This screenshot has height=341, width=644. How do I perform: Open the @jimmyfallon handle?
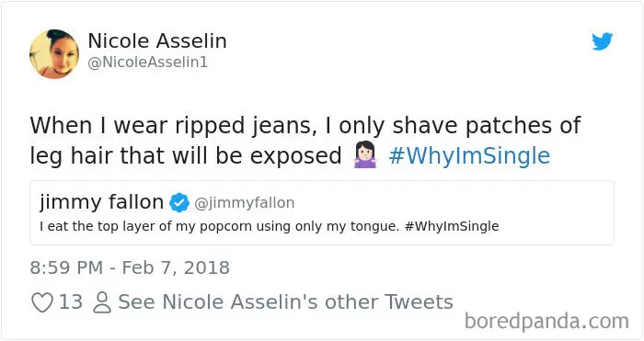point(245,203)
